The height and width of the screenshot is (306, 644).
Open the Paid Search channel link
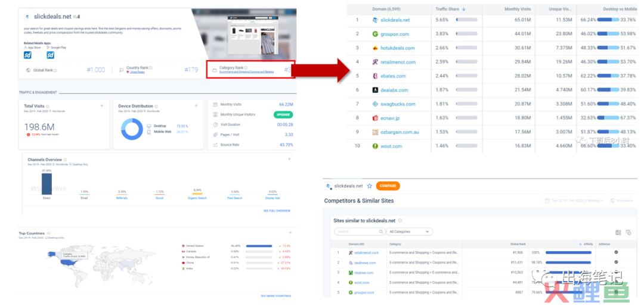coord(235,198)
